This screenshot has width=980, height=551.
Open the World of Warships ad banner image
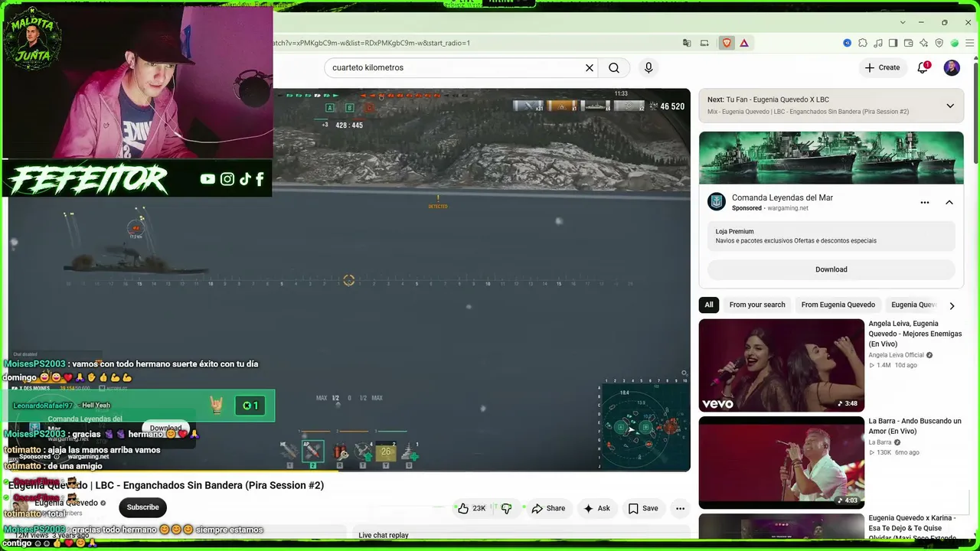pyautogui.click(x=831, y=158)
